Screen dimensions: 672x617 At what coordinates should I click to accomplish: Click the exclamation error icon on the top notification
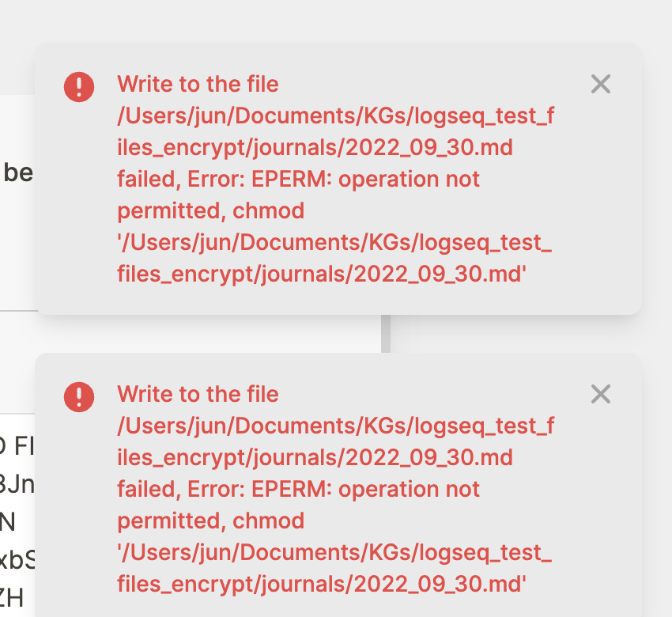pos(78,88)
